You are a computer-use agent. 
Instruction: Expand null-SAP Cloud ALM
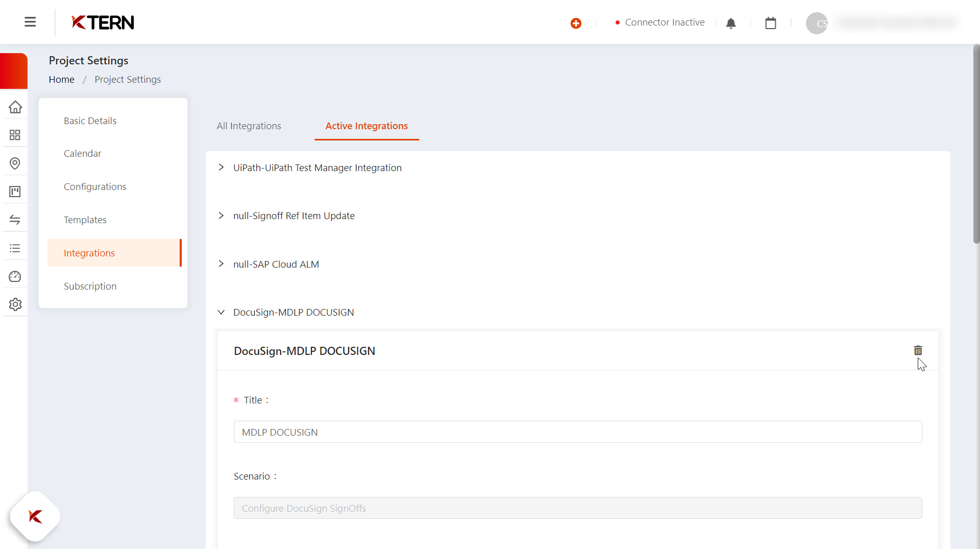pyautogui.click(x=221, y=264)
